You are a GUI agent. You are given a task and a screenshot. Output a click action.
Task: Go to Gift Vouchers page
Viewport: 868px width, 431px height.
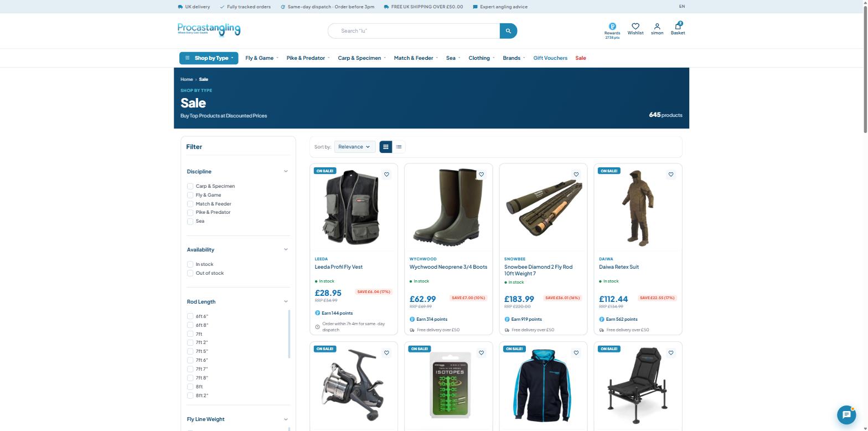coord(550,58)
